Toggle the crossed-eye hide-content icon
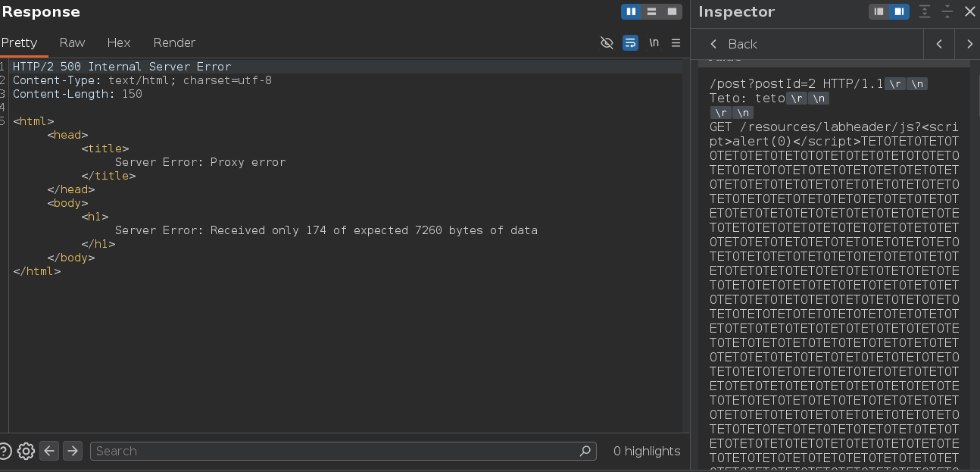 coord(607,42)
